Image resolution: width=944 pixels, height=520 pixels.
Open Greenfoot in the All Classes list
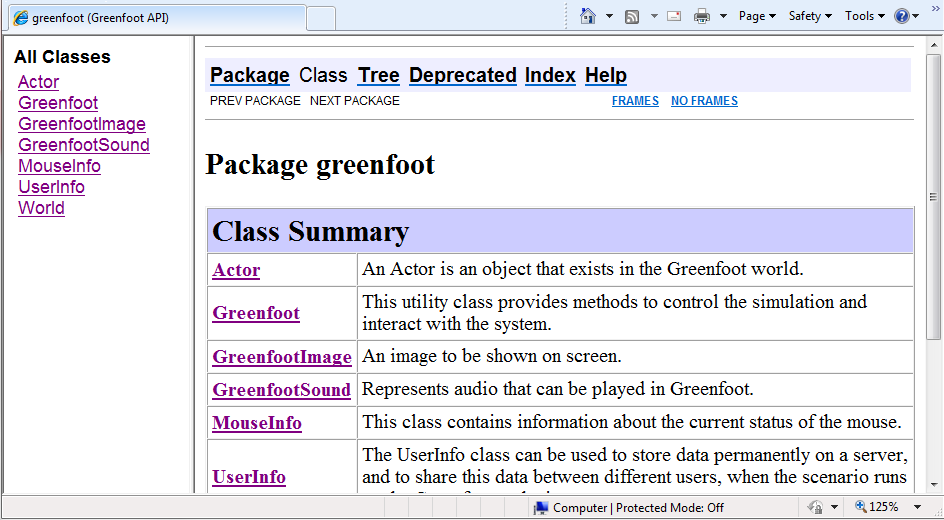(58, 103)
